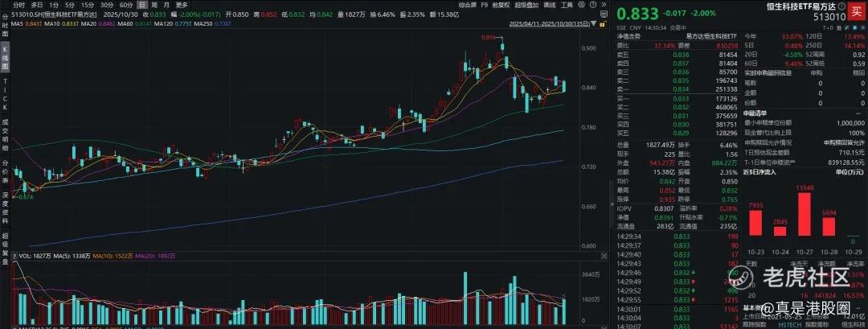Screen dimensions: 868x329
Task: Click the last arrow icon in the top toolbar
Action: [x=604, y=5]
